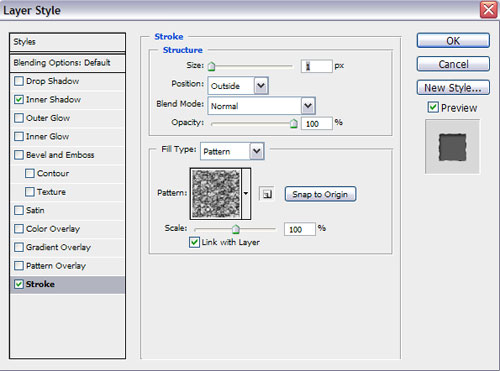Click Snap to Origin button

[320, 194]
